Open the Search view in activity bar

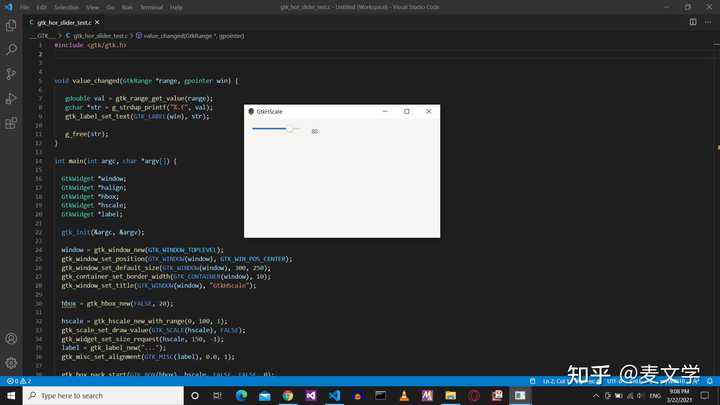[11, 49]
